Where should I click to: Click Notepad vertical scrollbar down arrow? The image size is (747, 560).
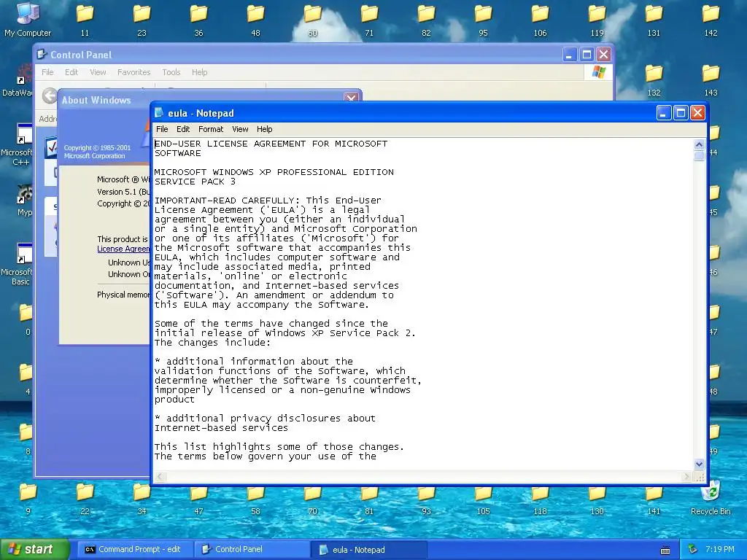pos(699,464)
